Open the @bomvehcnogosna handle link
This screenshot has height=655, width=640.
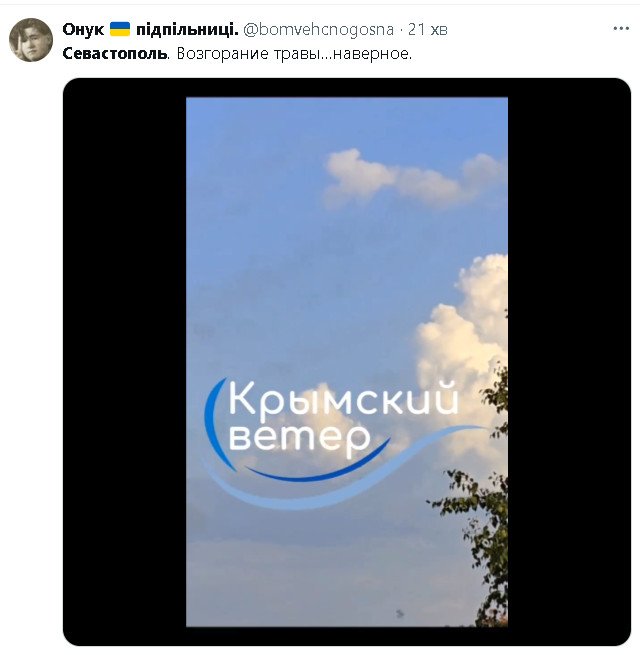[318, 29]
